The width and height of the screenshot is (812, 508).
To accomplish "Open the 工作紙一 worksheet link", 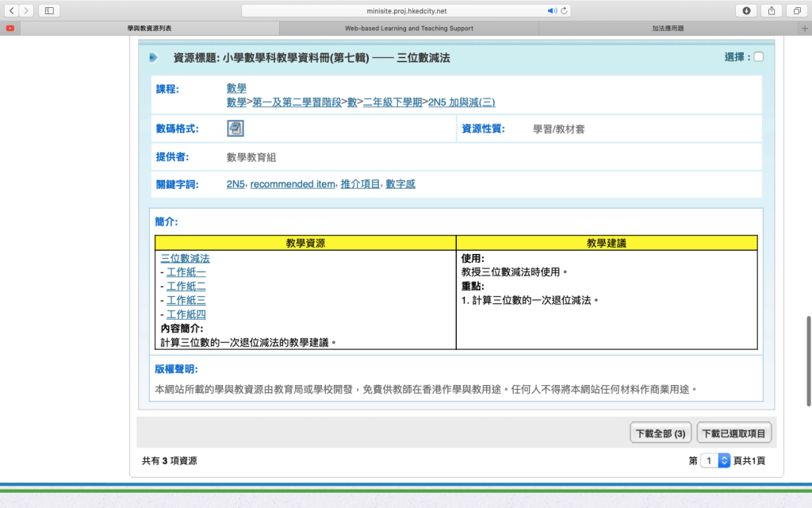I will [x=186, y=272].
